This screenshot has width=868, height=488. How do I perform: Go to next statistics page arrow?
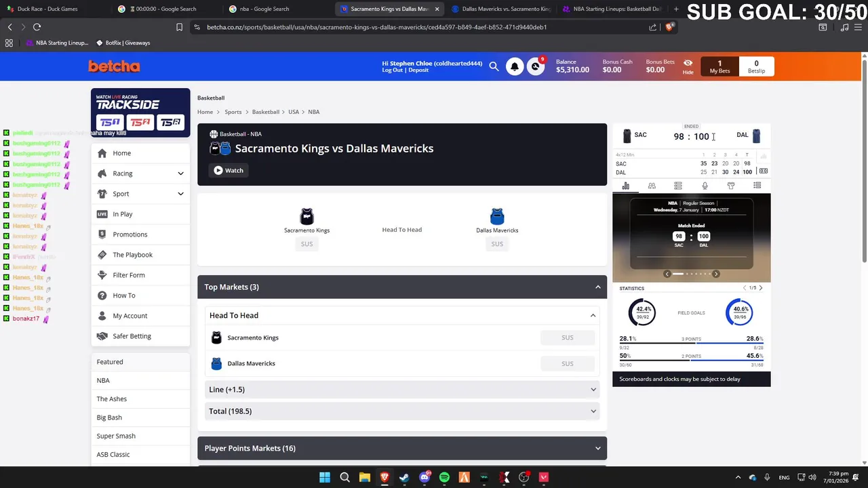point(760,288)
